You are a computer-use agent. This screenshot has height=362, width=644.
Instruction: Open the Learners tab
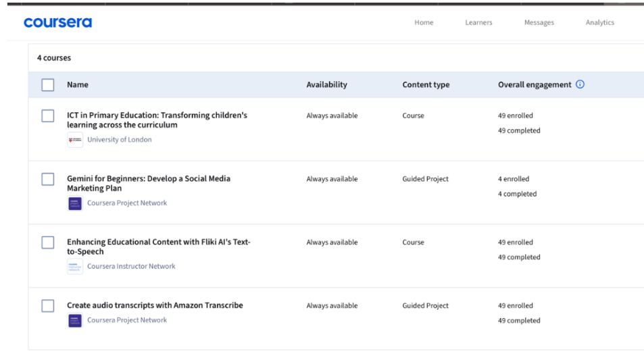point(478,22)
